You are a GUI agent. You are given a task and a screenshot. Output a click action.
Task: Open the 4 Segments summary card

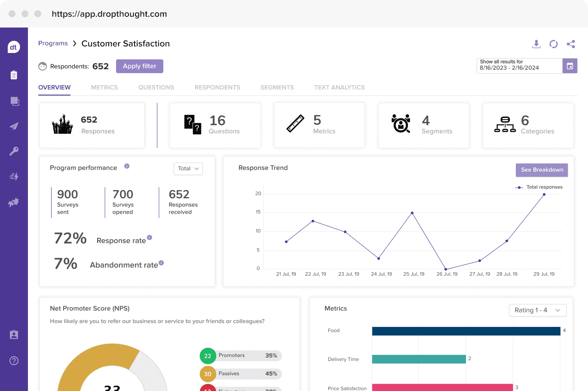point(424,125)
